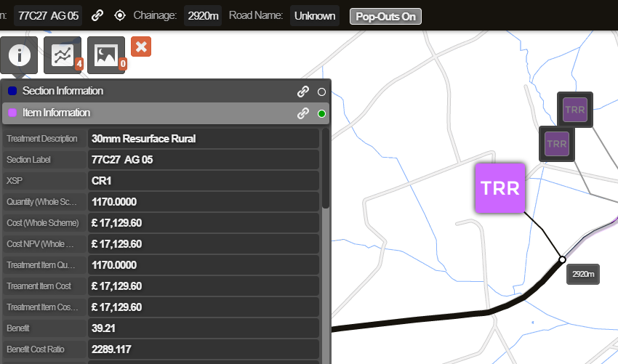Open the info panel icon

tap(20, 55)
